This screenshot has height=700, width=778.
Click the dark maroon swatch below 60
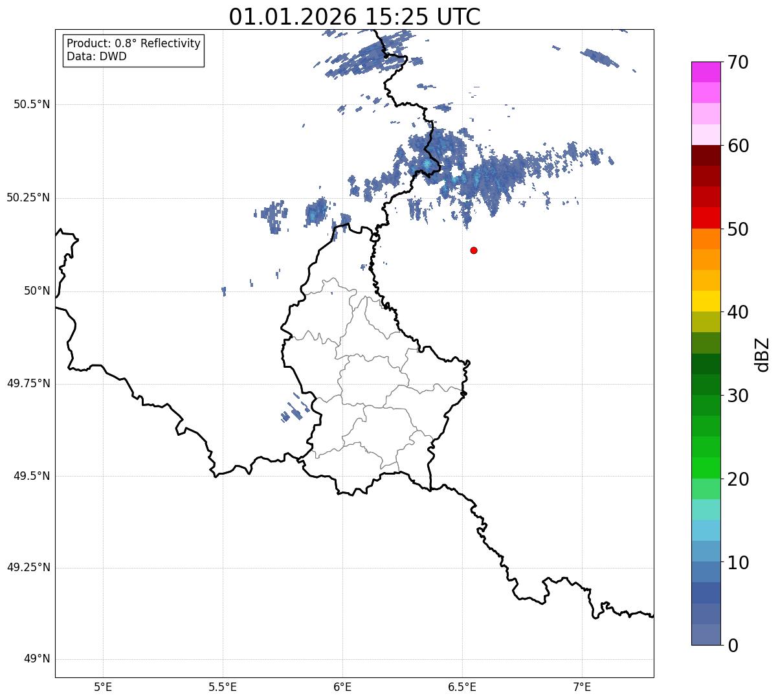click(706, 155)
